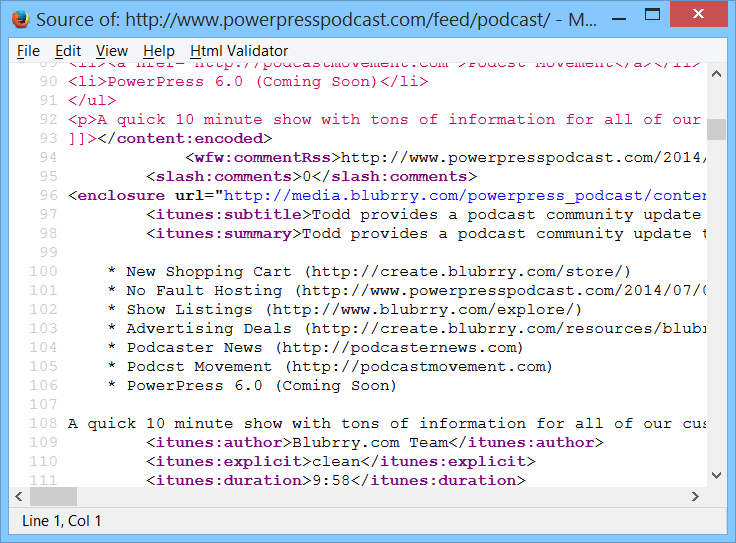Click the horizontal scrollbar thumb
The image size is (736, 543).
[x=53, y=497]
